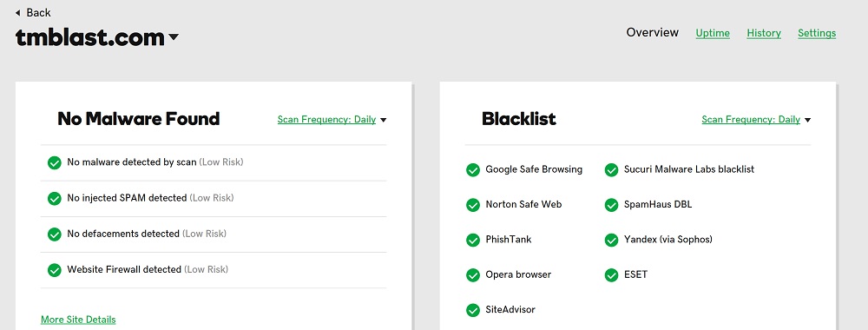Select the Overview tab
This screenshot has width=868, height=330.
(652, 33)
